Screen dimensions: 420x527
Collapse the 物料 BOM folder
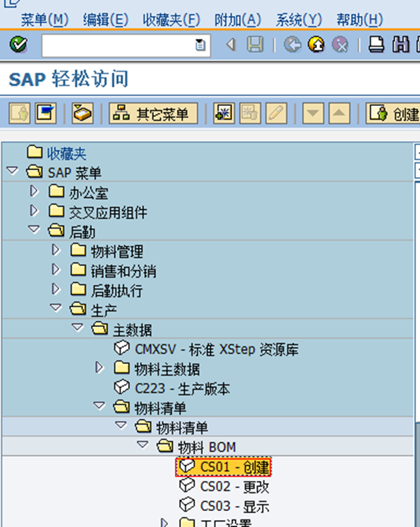point(143,445)
